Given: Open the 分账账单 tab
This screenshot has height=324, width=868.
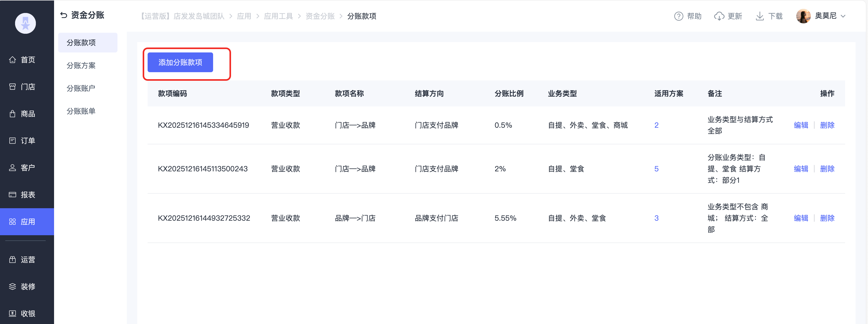Looking at the screenshot, I should tap(81, 111).
